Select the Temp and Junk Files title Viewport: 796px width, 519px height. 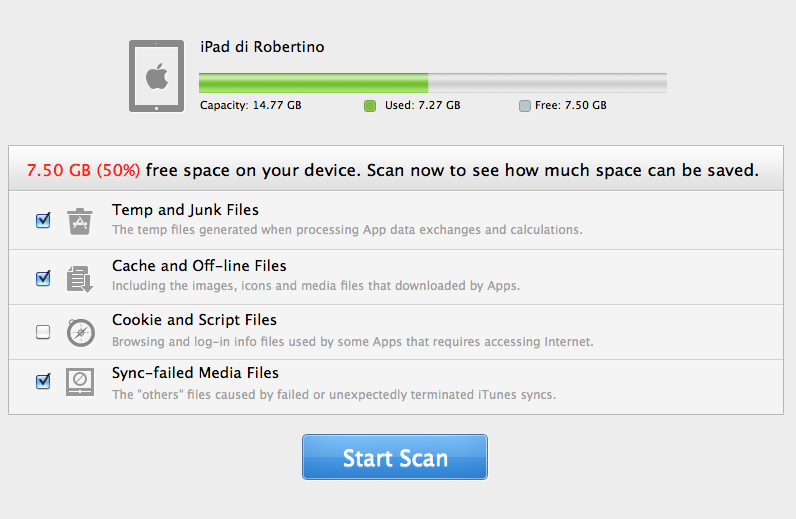click(x=185, y=210)
